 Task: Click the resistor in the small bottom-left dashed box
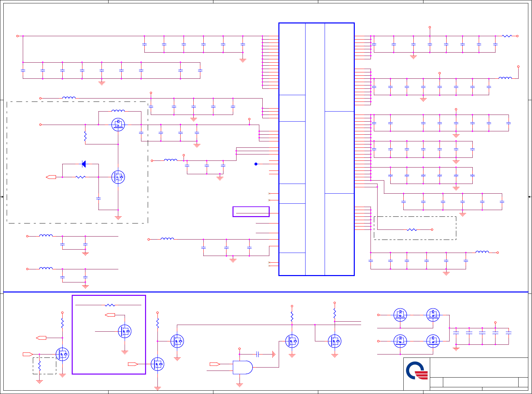coord(40,366)
